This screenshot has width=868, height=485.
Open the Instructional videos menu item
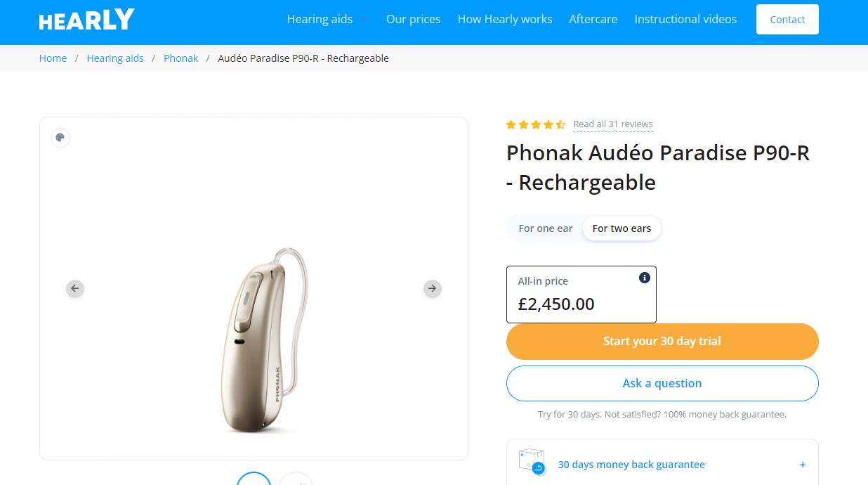pyautogui.click(x=685, y=20)
